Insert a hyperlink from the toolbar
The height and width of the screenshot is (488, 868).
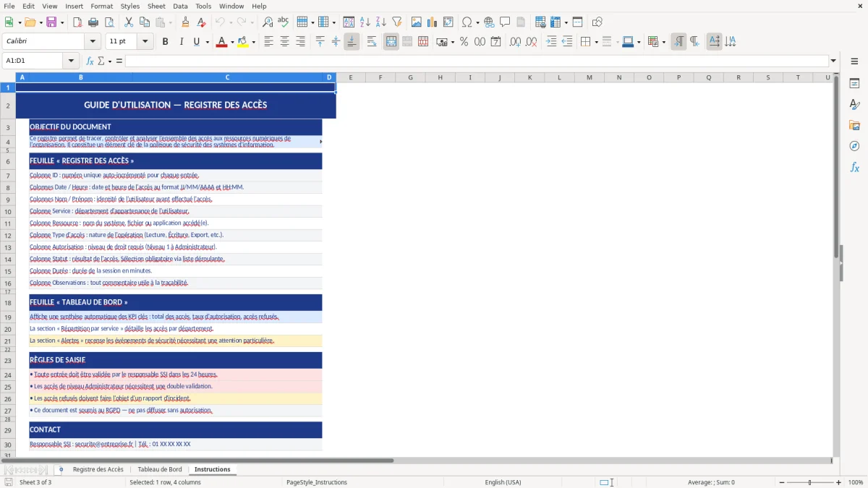pyautogui.click(x=489, y=22)
